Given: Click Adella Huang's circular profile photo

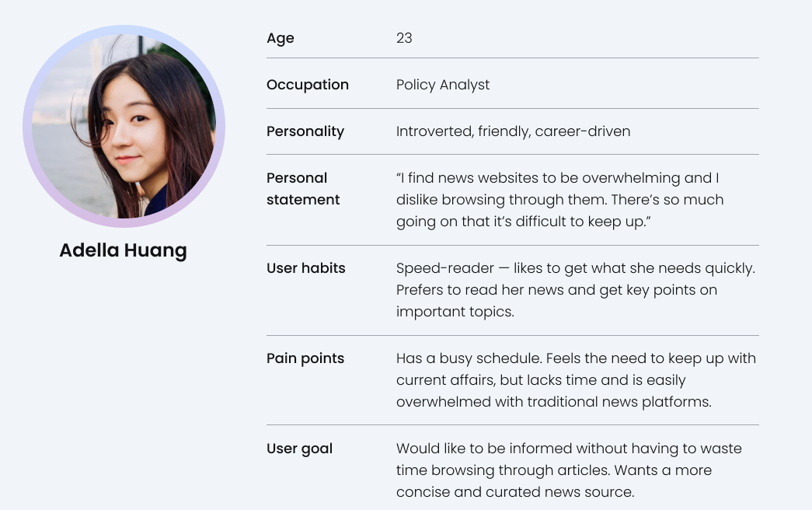Looking at the screenshot, I should click(x=124, y=126).
